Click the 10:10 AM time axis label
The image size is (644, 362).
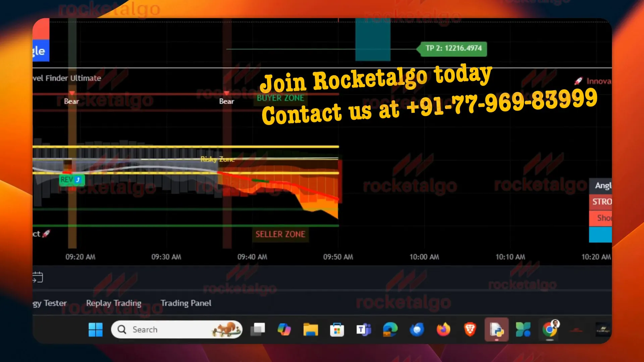coord(510,257)
